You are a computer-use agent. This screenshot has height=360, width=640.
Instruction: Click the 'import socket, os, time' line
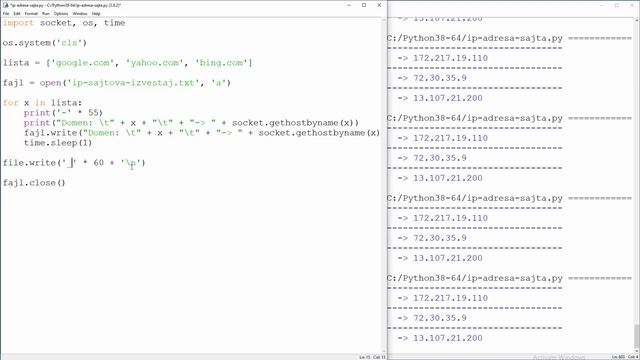[x=64, y=23]
